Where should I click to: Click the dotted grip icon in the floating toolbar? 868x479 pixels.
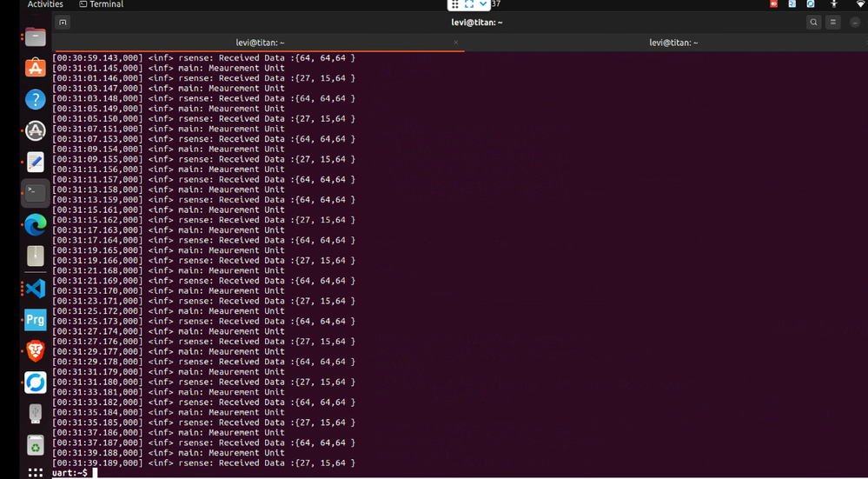(x=455, y=4)
